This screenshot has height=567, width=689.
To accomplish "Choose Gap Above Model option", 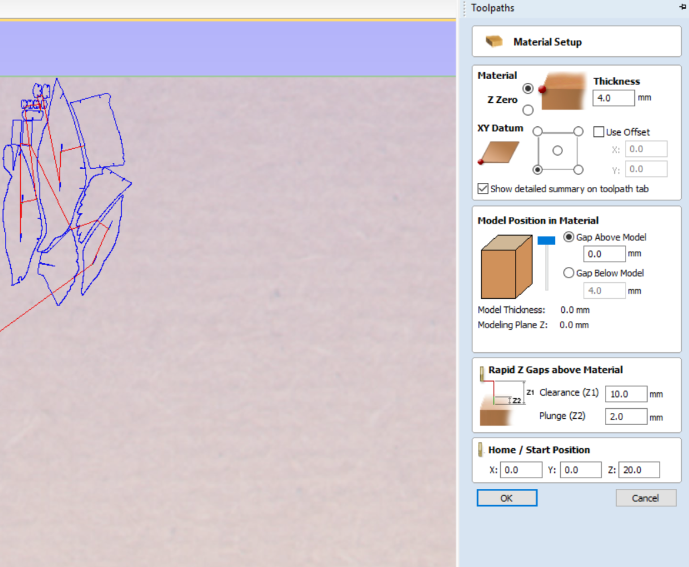I will click(x=569, y=237).
